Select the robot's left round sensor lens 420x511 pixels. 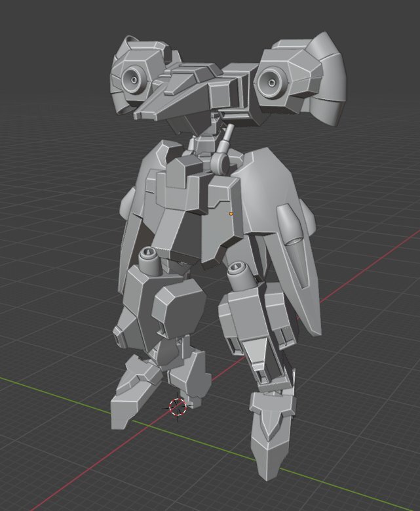click(x=134, y=79)
